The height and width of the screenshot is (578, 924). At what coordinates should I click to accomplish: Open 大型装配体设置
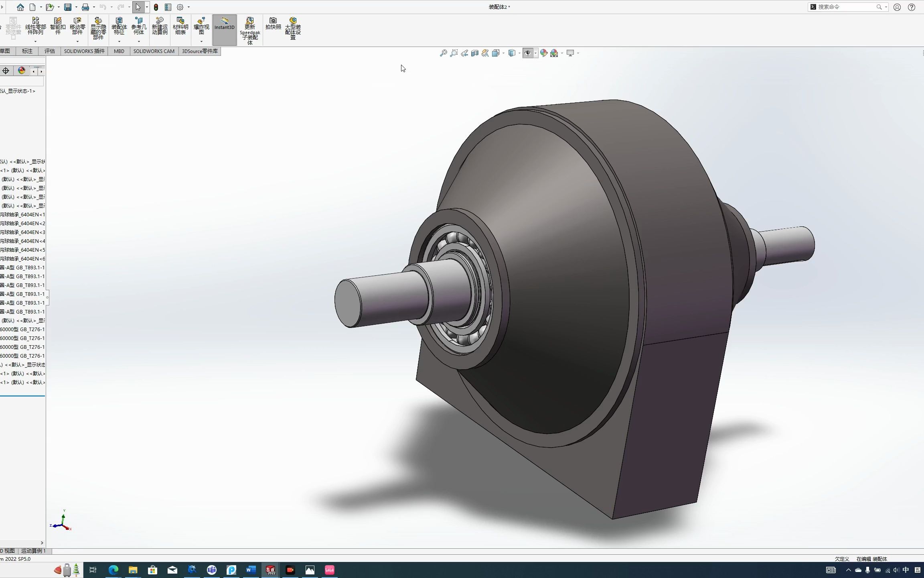pos(293,28)
